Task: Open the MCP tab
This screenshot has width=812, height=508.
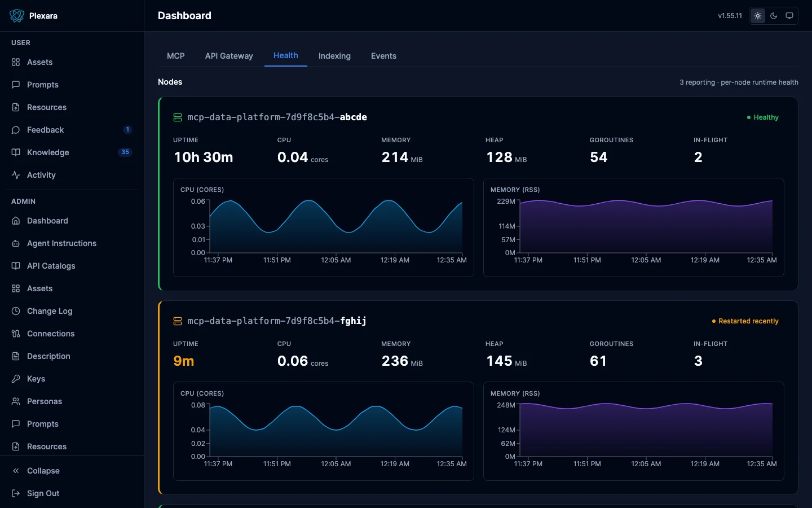Action: click(x=176, y=56)
